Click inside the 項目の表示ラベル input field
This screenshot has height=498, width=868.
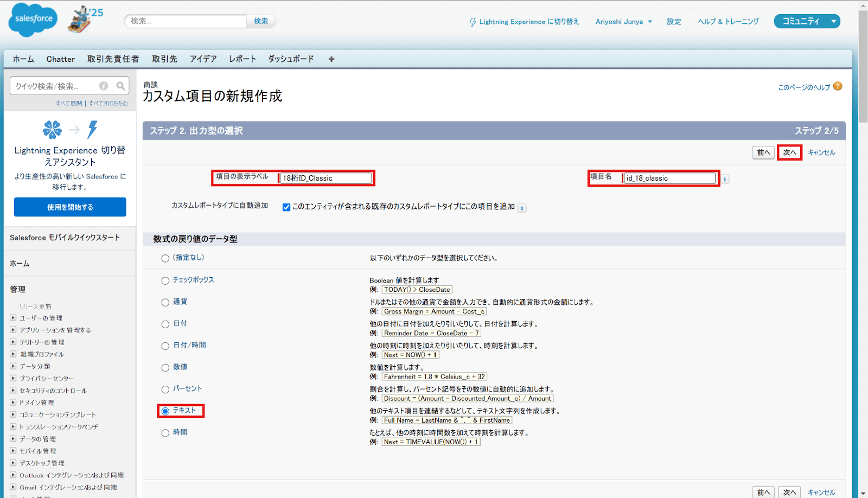tap(325, 178)
